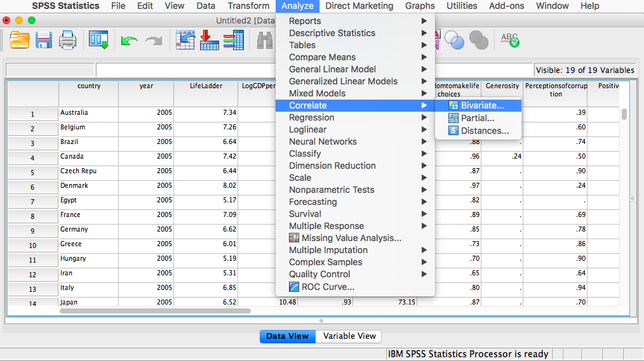Run spell check ABC icon

(x=510, y=40)
